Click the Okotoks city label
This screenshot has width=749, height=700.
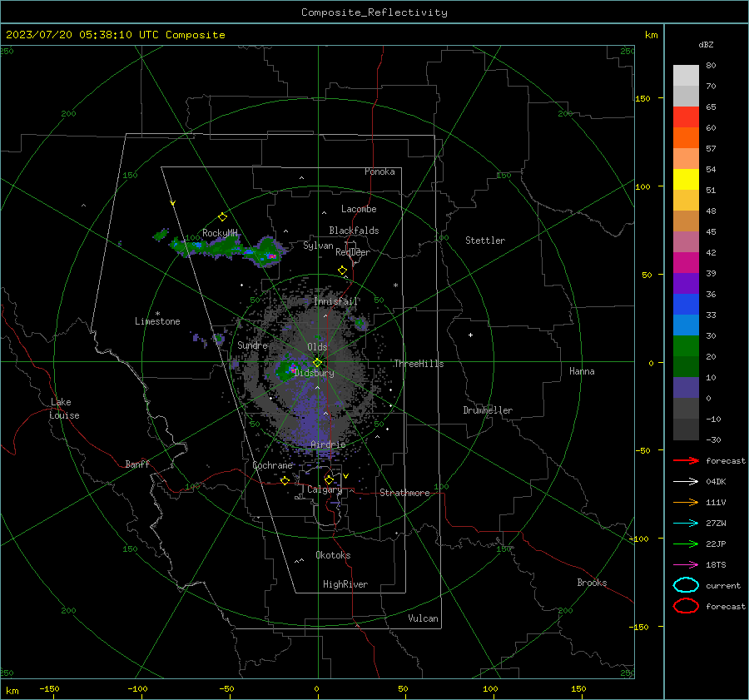tap(333, 555)
